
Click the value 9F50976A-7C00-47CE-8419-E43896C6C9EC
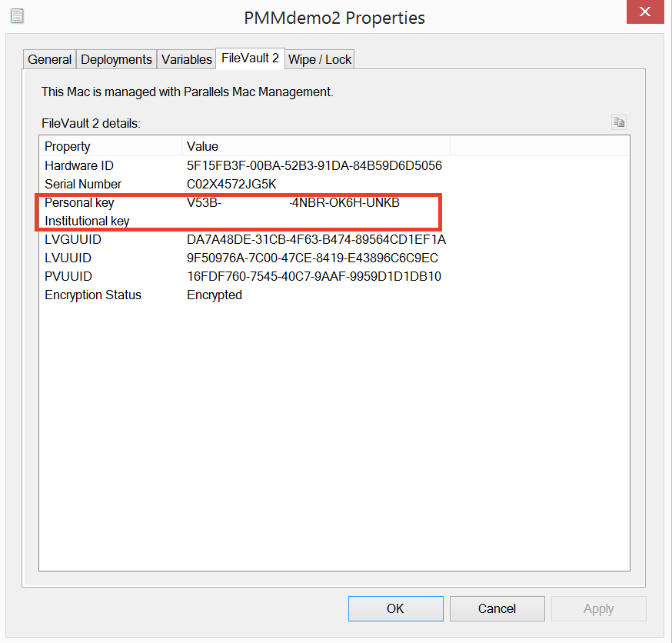(312, 258)
